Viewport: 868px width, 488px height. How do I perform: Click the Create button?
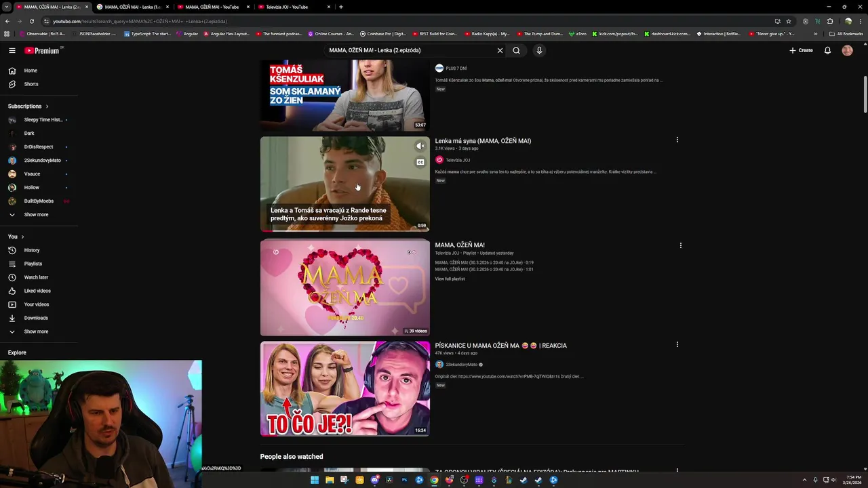coord(801,50)
